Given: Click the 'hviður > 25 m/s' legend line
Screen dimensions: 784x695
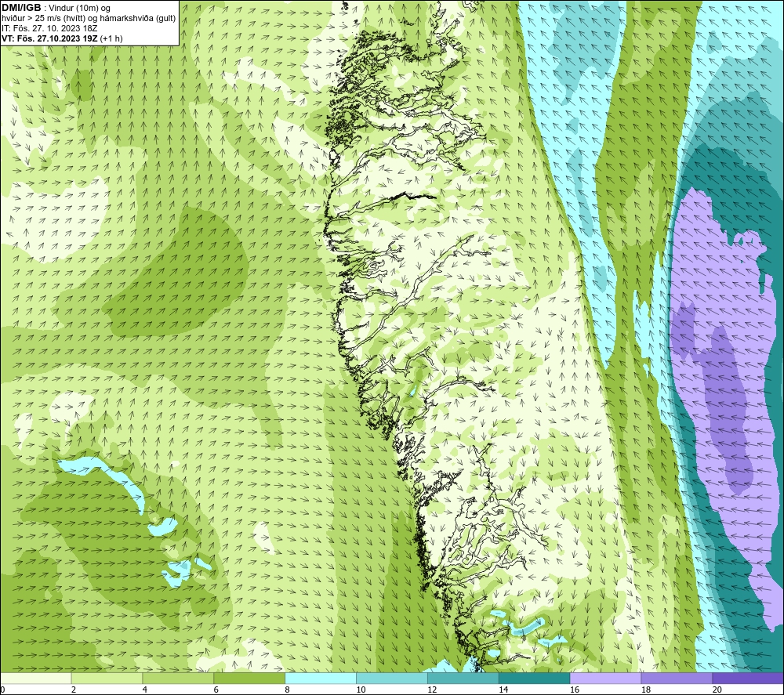Looking at the screenshot, I should (89, 19).
